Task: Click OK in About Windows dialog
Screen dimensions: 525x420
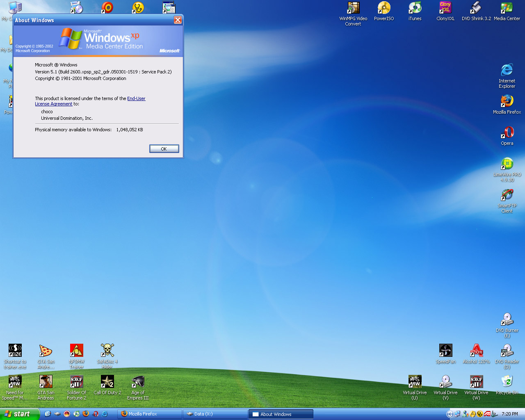Action: tap(164, 149)
